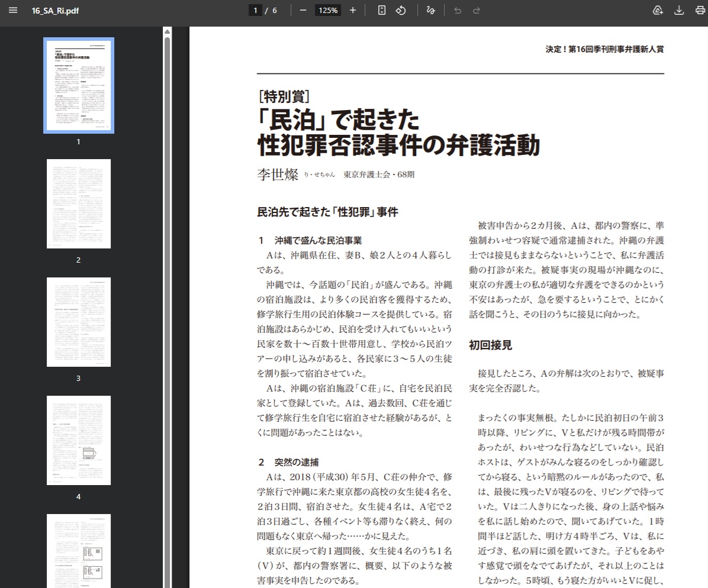This screenshot has height=588, width=708.
Task: Click the redo arrow icon
Action: pos(477,11)
